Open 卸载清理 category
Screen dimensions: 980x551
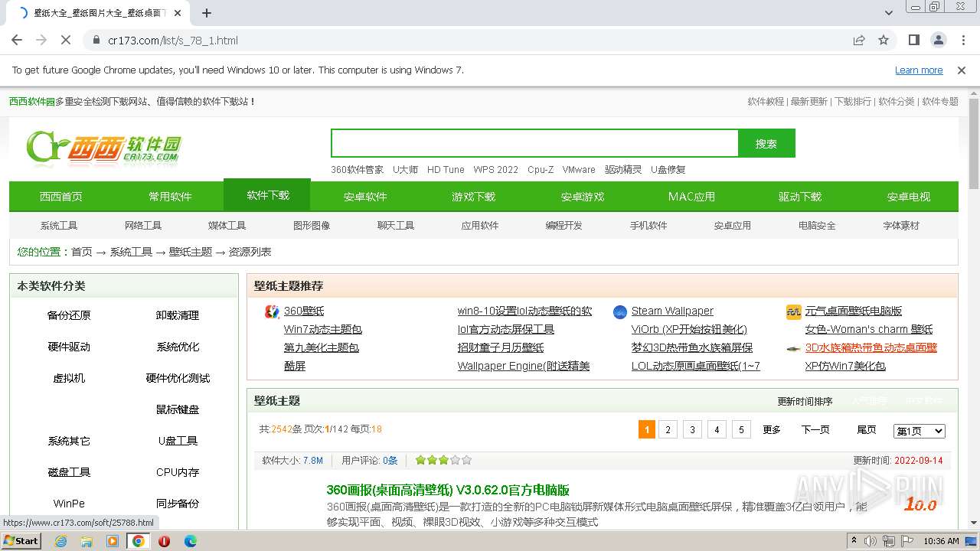pos(178,315)
